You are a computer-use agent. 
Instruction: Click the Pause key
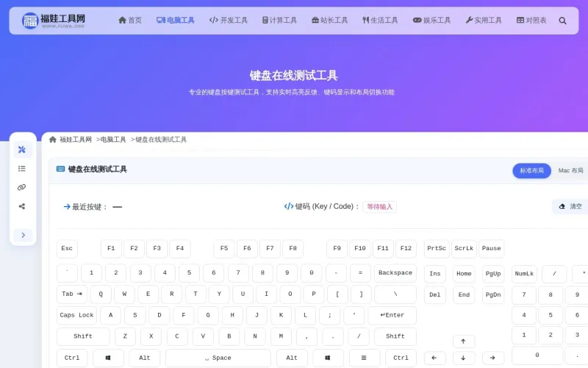coord(491,249)
